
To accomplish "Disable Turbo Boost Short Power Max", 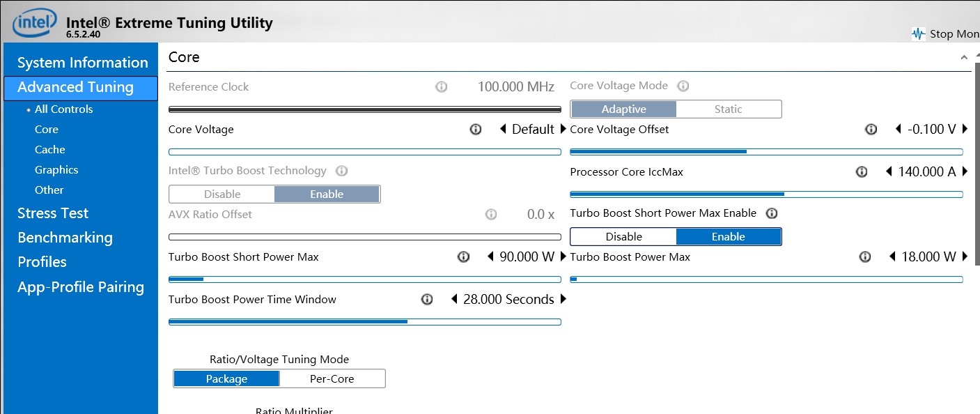I will pos(623,237).
